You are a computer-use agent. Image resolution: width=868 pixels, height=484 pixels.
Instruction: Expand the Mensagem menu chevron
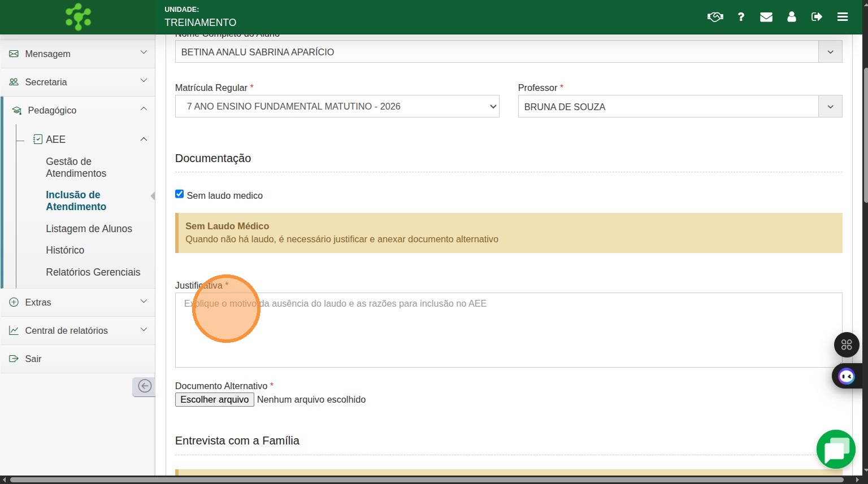144,53
